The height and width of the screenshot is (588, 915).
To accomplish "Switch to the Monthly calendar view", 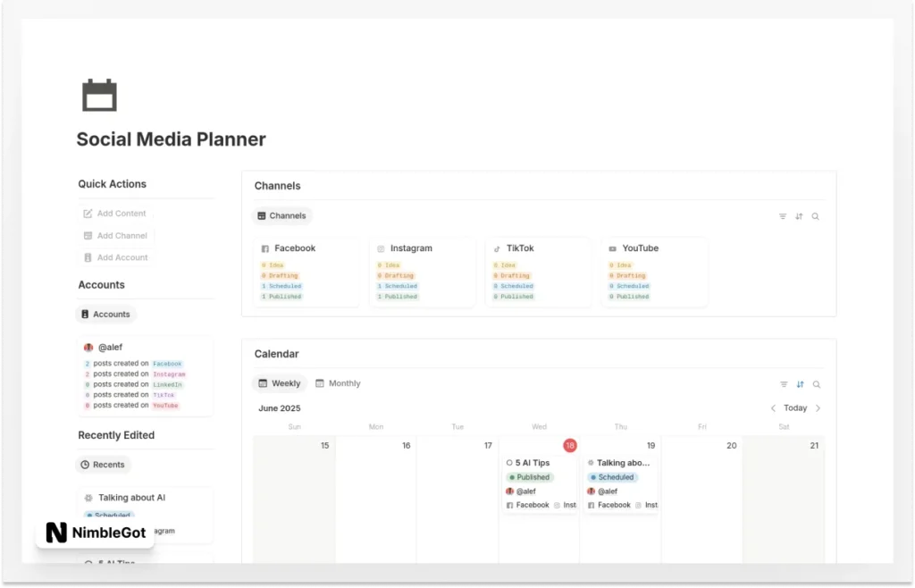I will 338,383.
